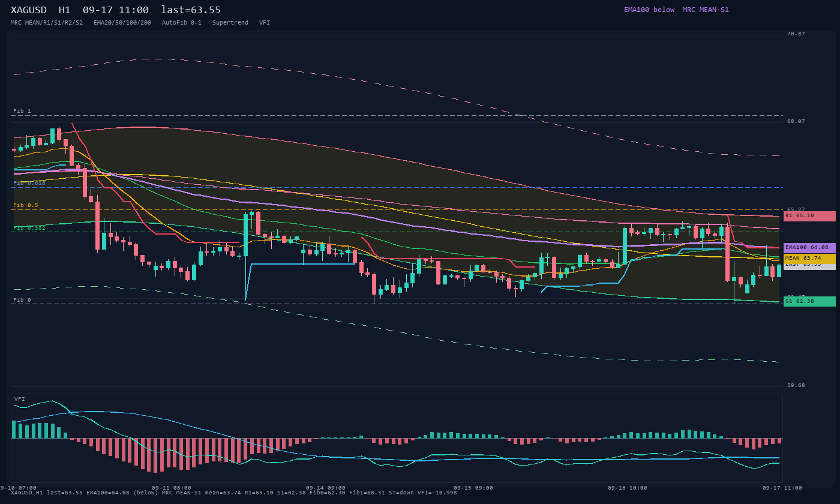Click the 68.07 price axis label
The height and width of the screenshot is (504, 840).
(x=796, y=121)
